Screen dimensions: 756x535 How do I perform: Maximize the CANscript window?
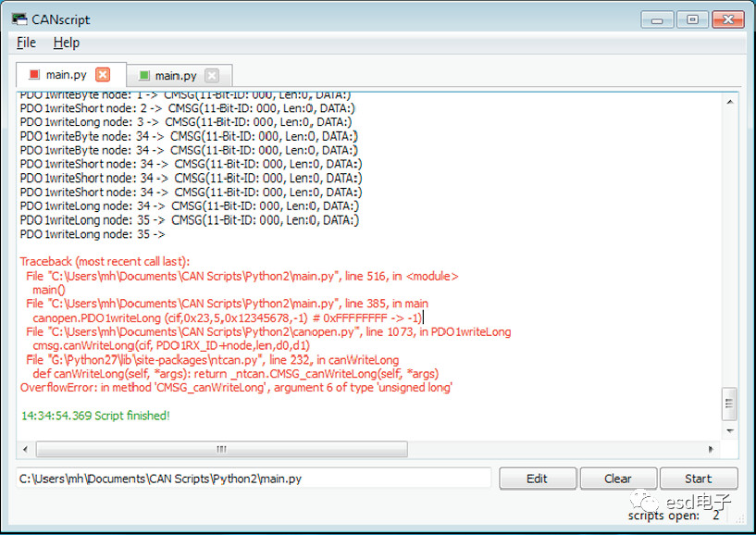click(x=690, y=19)
